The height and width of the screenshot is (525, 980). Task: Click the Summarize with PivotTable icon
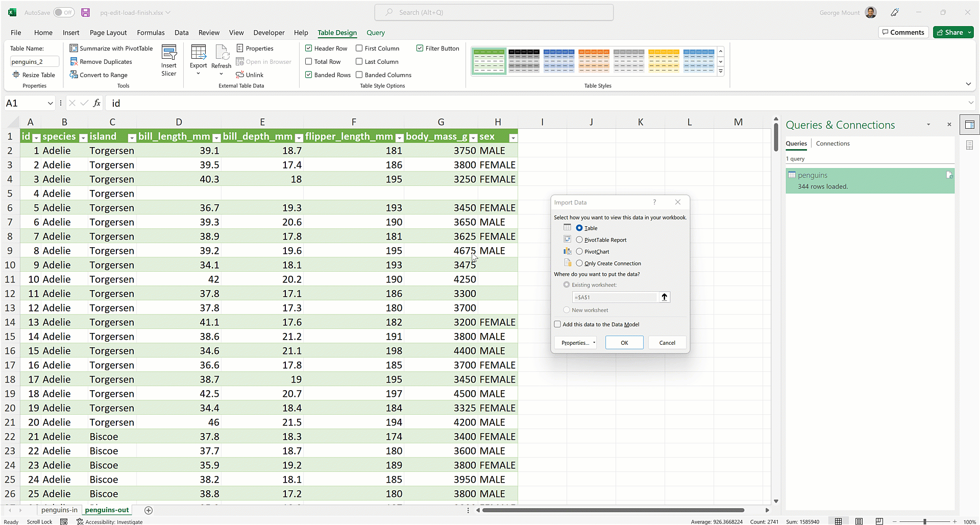coord(73,48)
